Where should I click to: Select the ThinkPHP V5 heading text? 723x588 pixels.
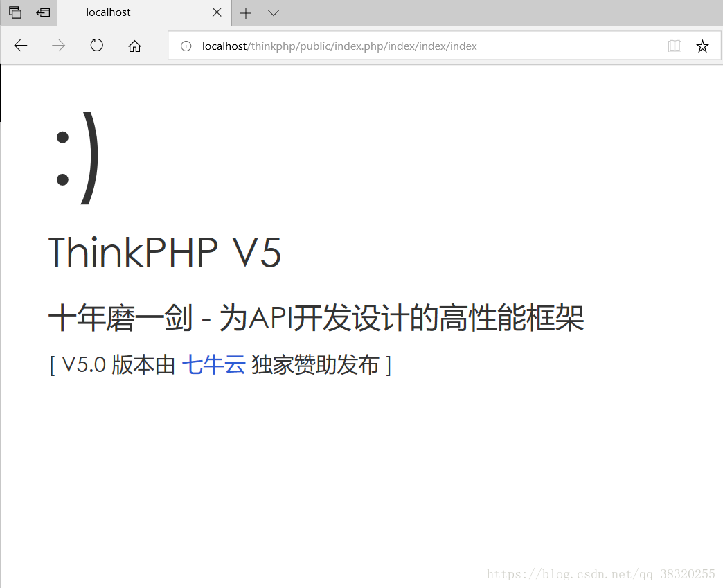click(165, 252)
